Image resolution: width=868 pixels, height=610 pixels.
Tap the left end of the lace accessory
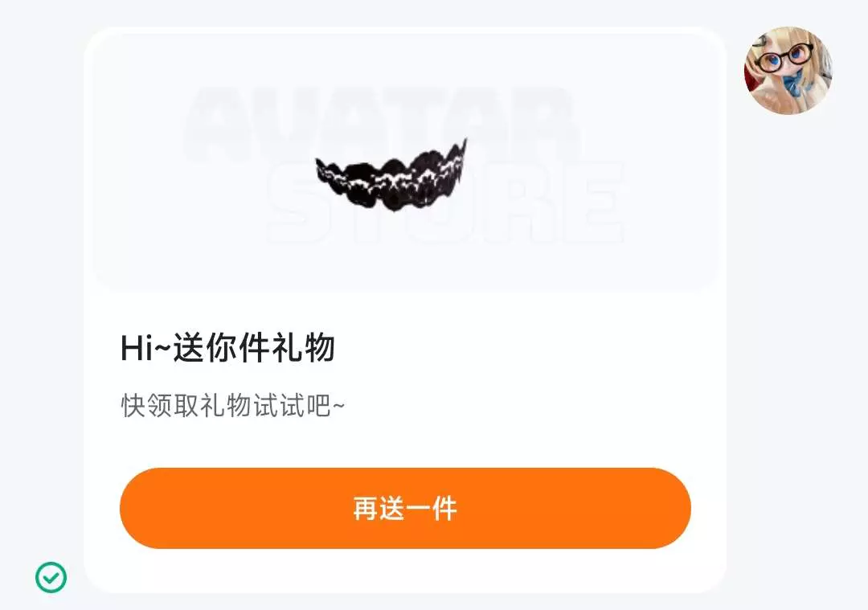[322, 168]
